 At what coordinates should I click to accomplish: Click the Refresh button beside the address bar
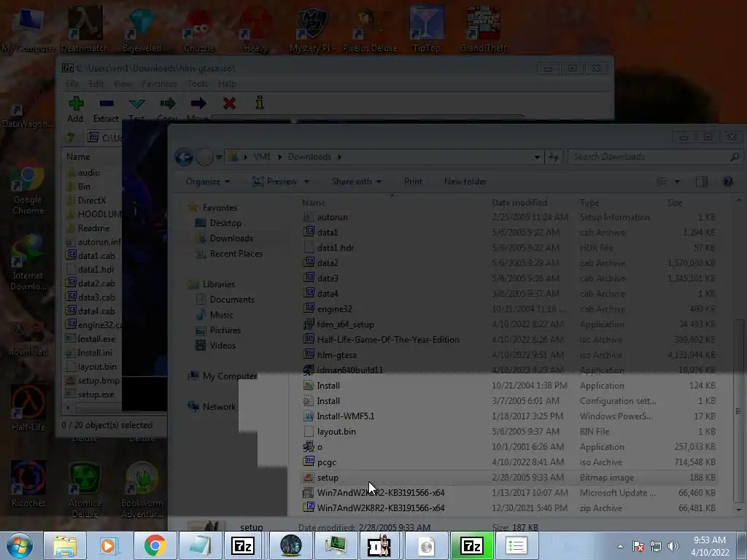(x=554, y=157)
